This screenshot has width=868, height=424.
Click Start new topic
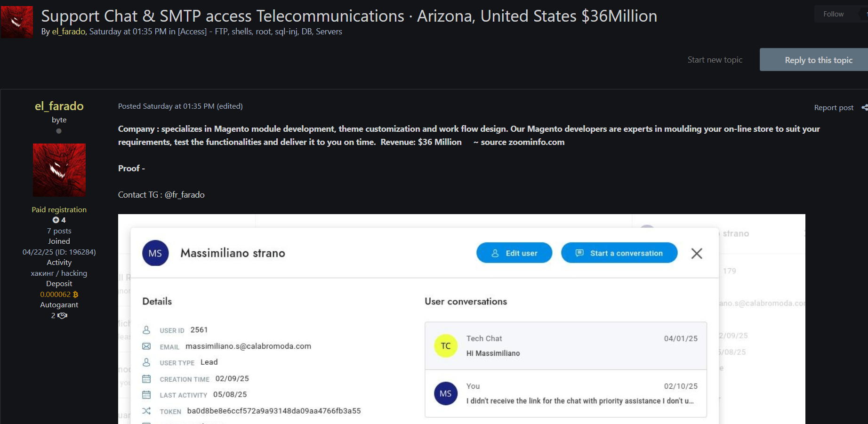(x=715, y=59)
